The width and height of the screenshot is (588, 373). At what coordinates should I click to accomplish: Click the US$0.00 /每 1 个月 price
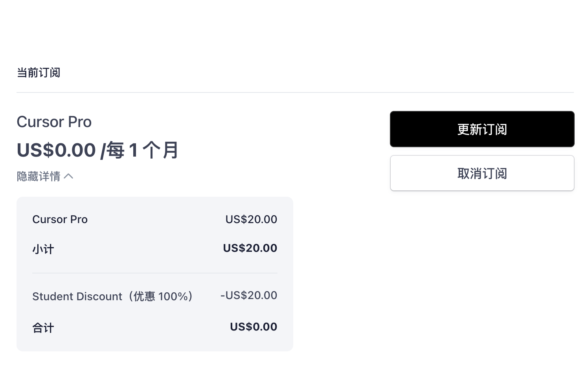coord(97,150)
